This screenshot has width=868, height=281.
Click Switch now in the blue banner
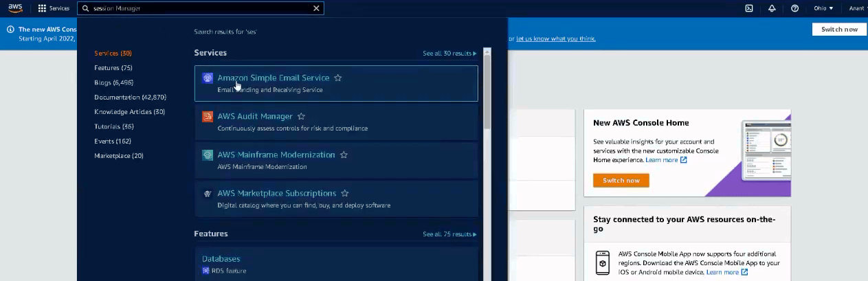click(x=839, y=30)
